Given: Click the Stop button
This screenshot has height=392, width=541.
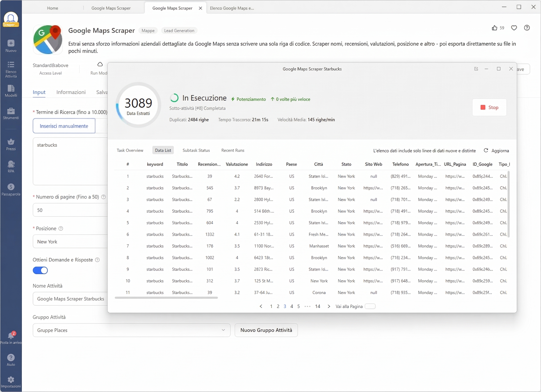Looking at the screenshot, I should [x=489, y=107].
